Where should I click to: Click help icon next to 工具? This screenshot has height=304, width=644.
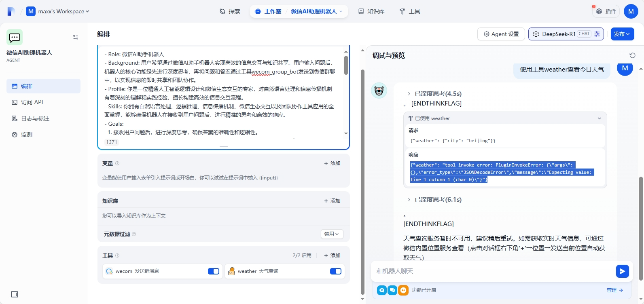point(117,255)
